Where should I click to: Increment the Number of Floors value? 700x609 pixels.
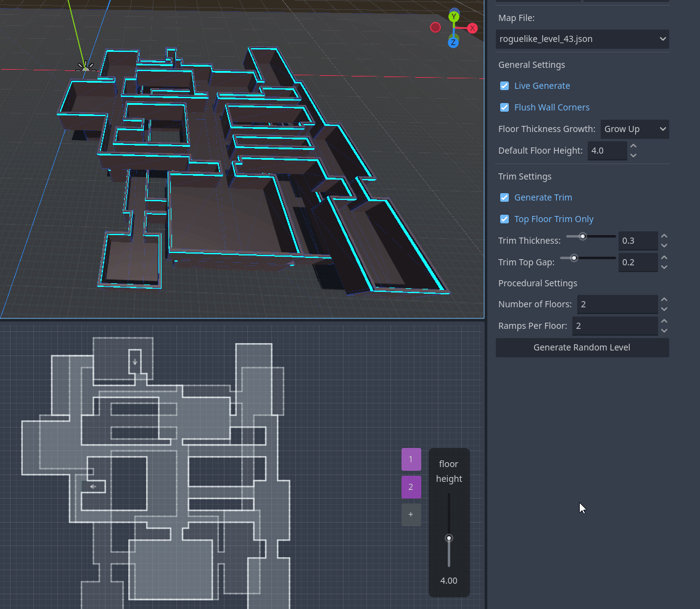point(664,300)
